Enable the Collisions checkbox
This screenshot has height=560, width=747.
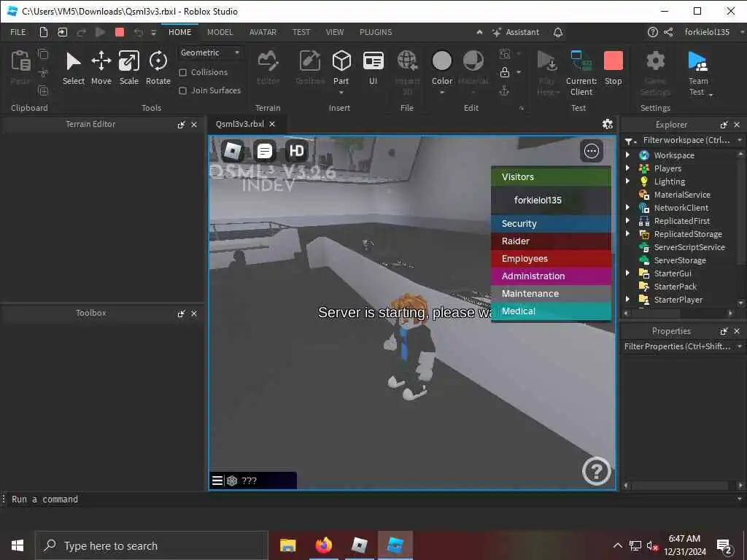click(182, 72)
